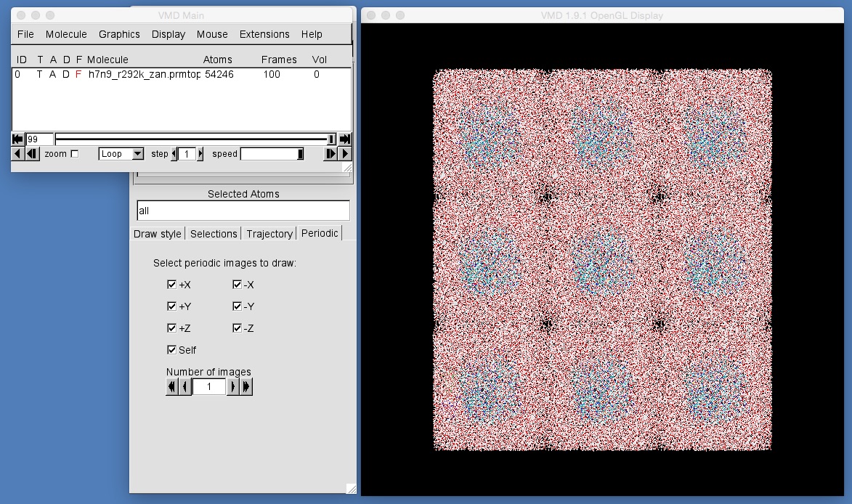Uncheck the -Z periodic image checkbox
Image resolution: width=852 pixels, height=504 pixels.
point(237,328)
